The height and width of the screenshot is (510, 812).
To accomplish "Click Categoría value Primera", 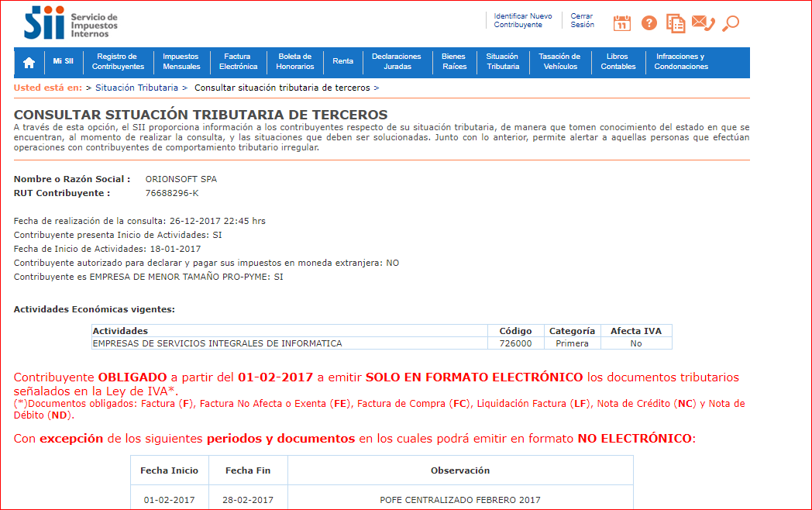I will [x=573, y=343].
